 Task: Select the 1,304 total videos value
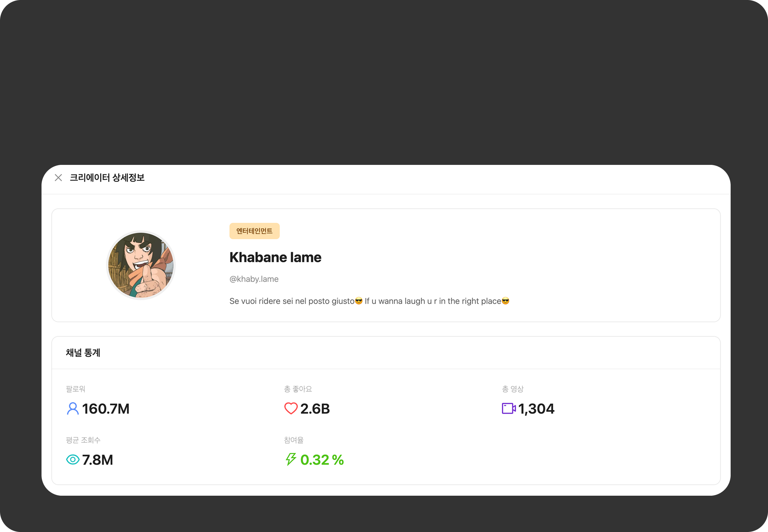coord(536,409)
